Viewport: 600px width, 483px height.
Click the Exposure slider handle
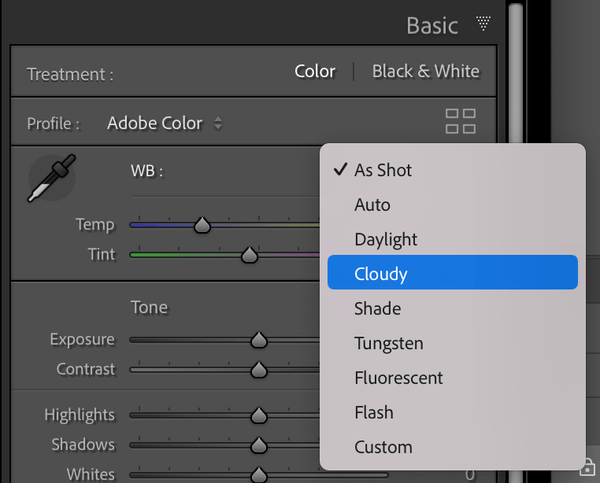[x=259, y=340]
